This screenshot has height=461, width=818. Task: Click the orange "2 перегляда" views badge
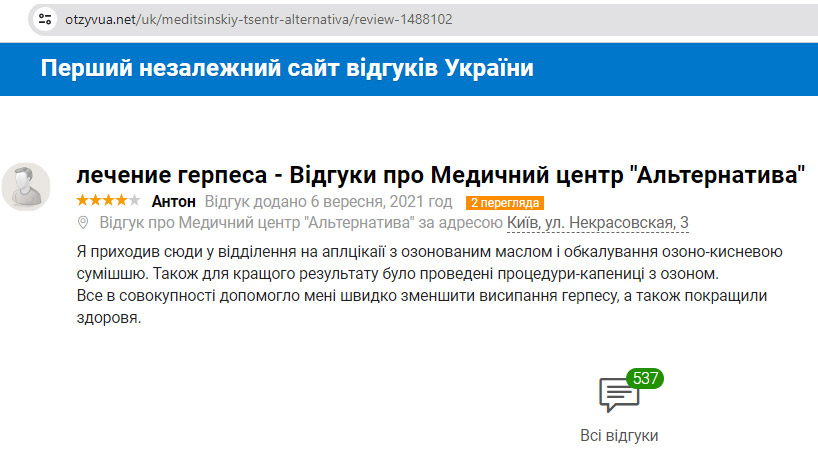click(504, 202)
